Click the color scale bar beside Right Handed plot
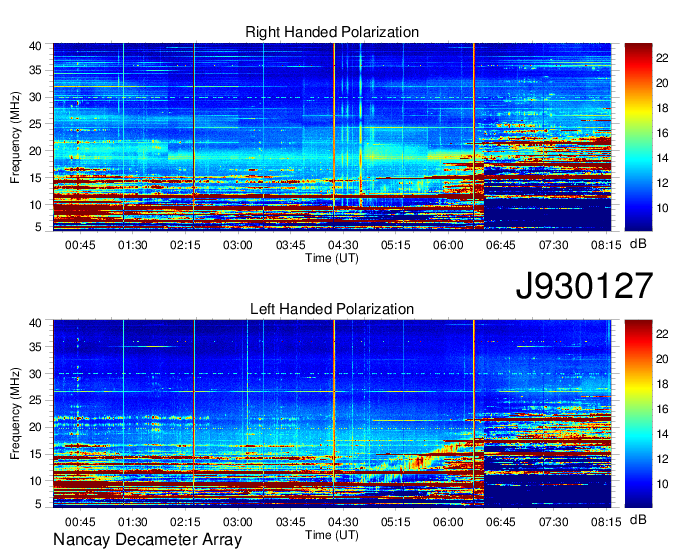 [638, 137]
